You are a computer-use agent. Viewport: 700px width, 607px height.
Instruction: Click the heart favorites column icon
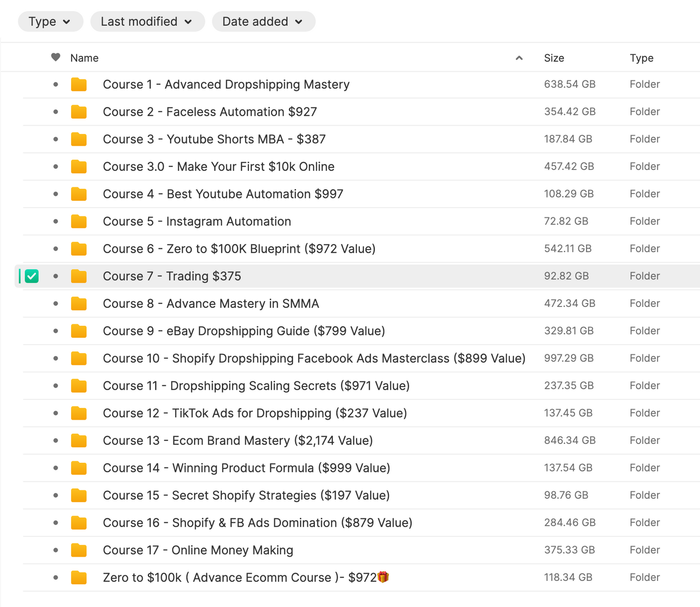pos(56,58)
